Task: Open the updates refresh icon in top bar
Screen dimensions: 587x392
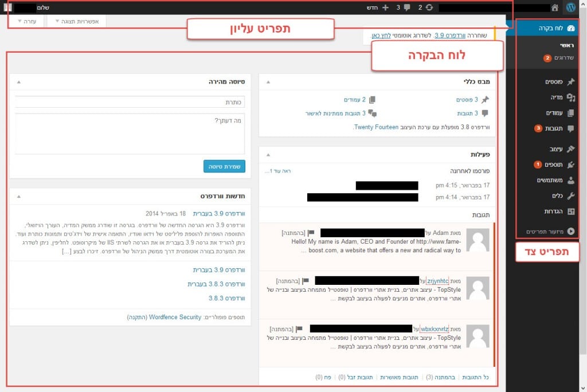Action: pos(429,7)
